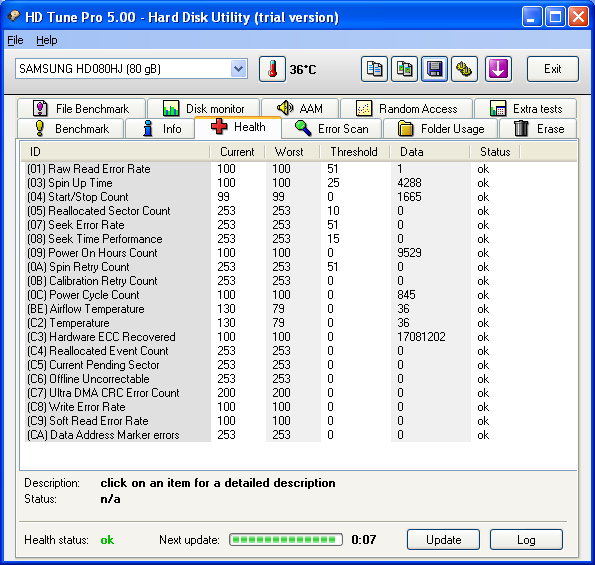This screenshot has height=565, width=595.
Task: Minimize the HD Tune Pro window
Action: tap(531, 17)
